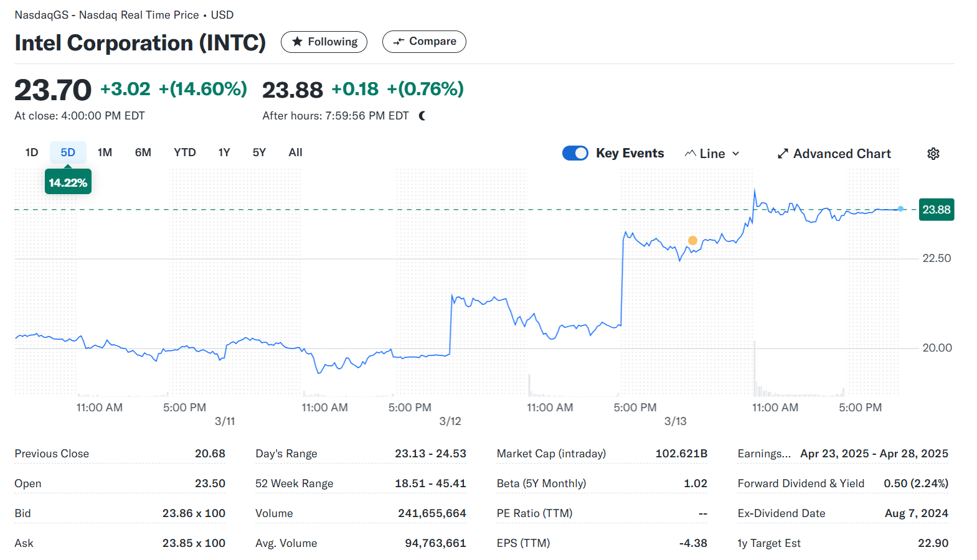977x560 pixels.
Task: Click the 23.88 current price label on chart
Action: point(937,210)
